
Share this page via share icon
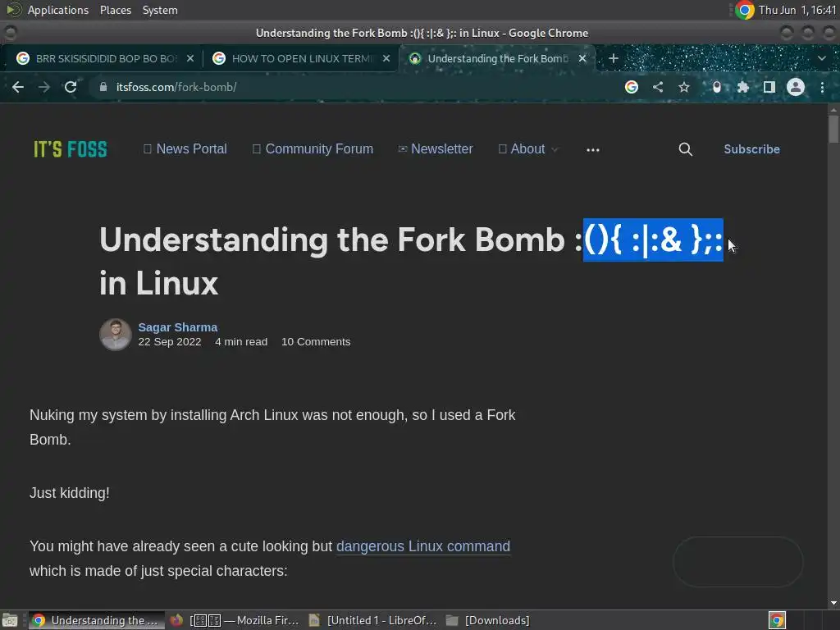click(658, 87)
